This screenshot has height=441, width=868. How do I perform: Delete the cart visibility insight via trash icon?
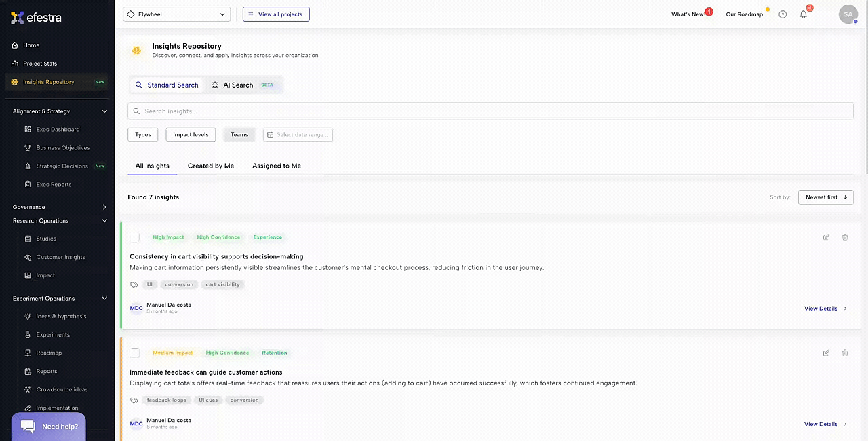coord(845,237)
